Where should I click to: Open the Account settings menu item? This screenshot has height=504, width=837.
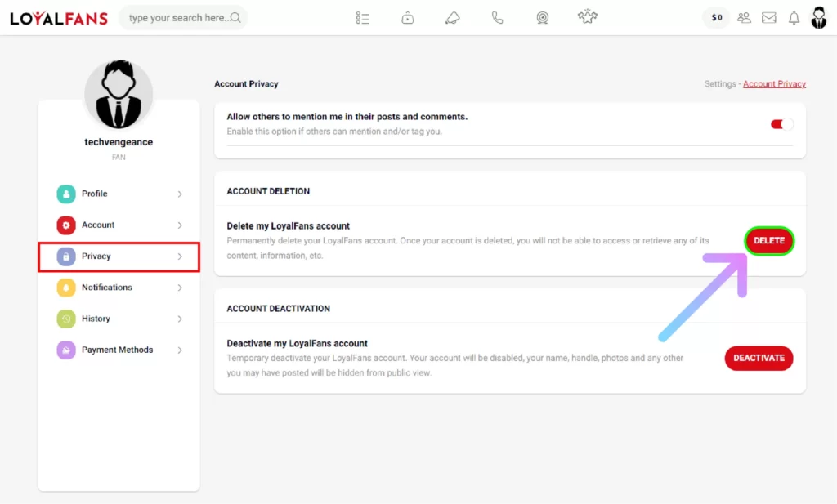119,225
